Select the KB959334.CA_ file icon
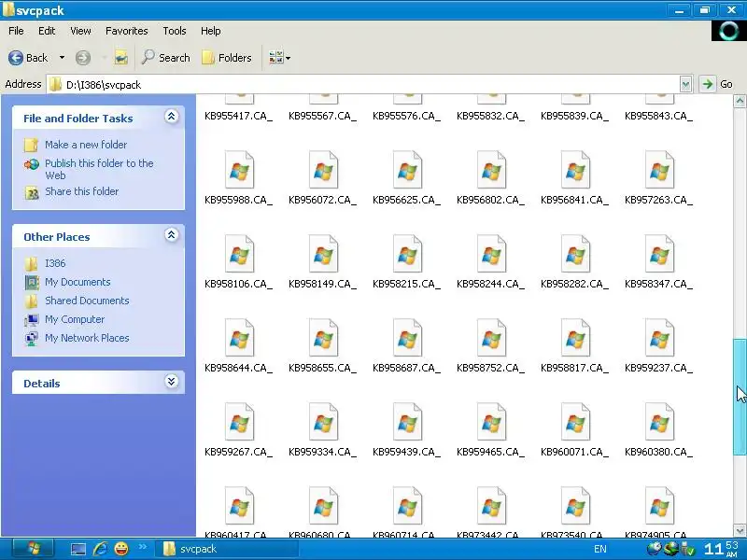747x560 pixels. pyautogui.click(x=323, y=422)
